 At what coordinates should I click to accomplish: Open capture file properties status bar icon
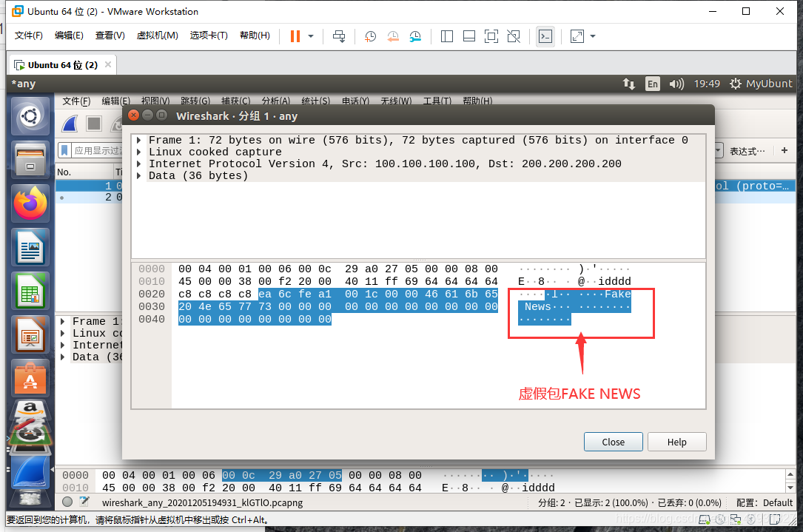pos(84,502)
